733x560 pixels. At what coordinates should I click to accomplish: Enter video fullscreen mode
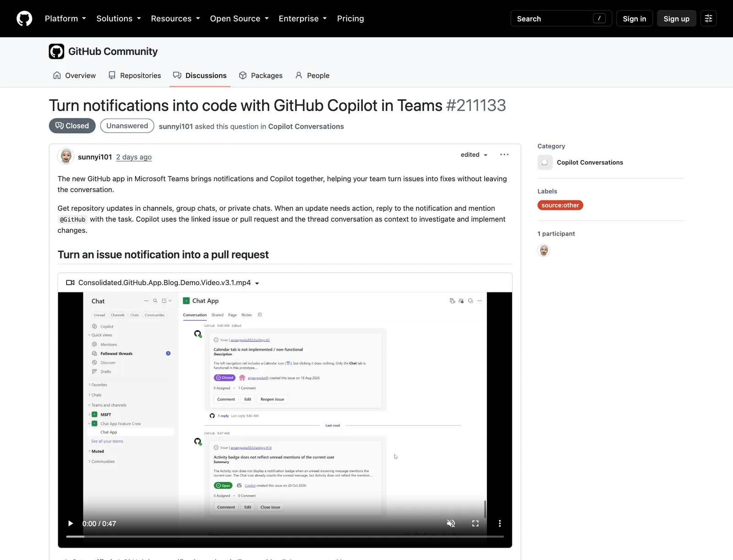tap(476, 523)
